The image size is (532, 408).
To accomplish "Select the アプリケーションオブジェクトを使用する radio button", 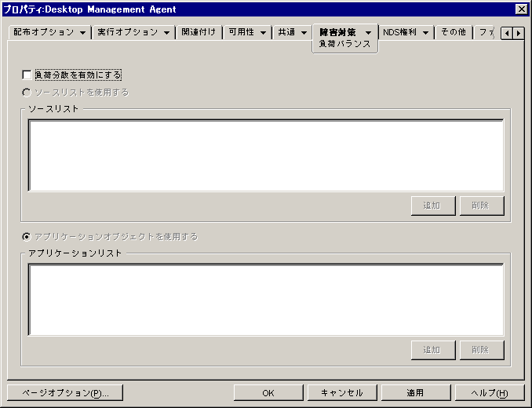I will pyautogui.click(x=27, y=236).
